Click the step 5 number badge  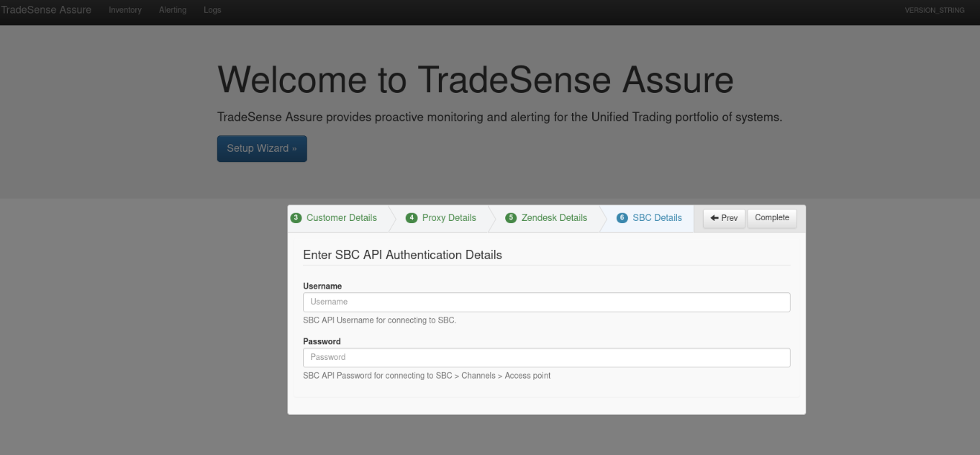(511, 217)
